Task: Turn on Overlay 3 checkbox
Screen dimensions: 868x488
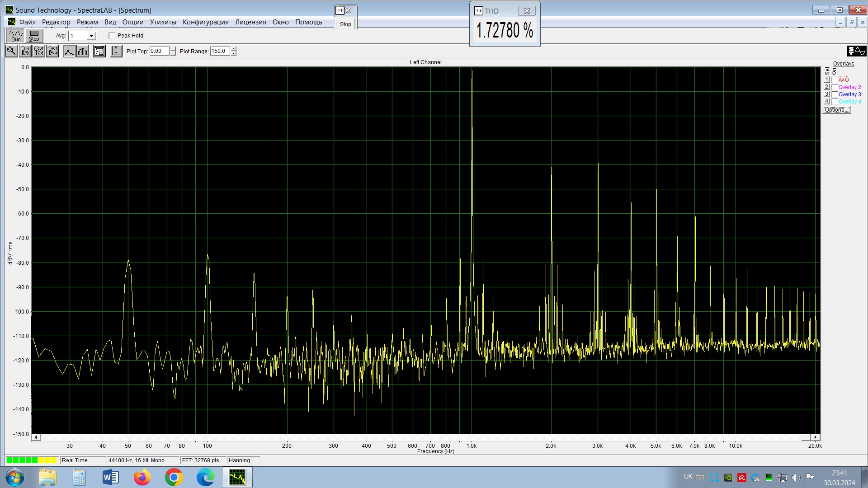Action: pos(835,94)
